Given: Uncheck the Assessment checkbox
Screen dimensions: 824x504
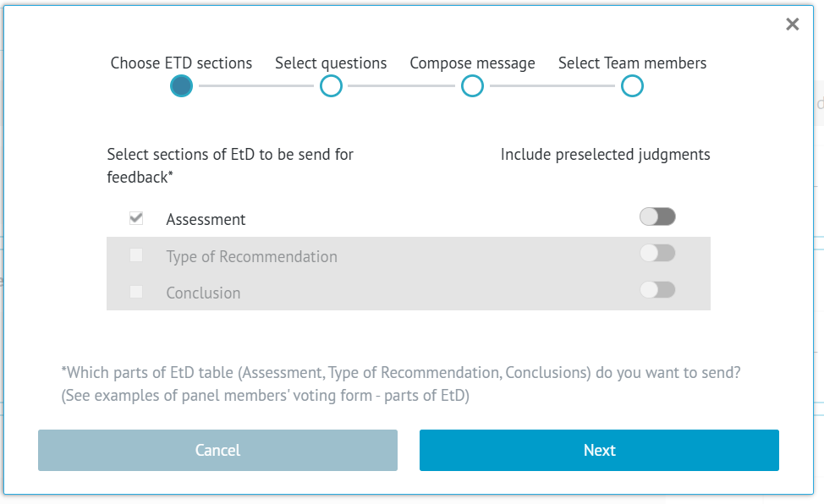Looking at the screenshot, I should (x=136, y=218).
